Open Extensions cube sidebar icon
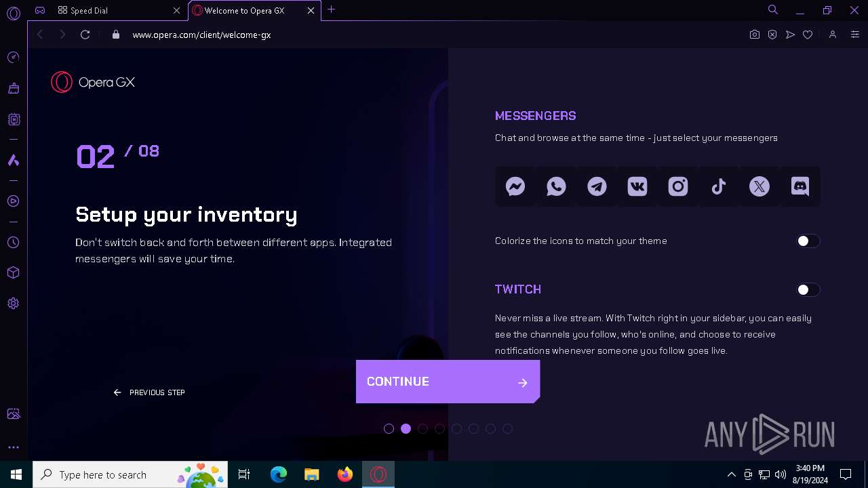The image size is (868, 488). (x=13, y=272)
